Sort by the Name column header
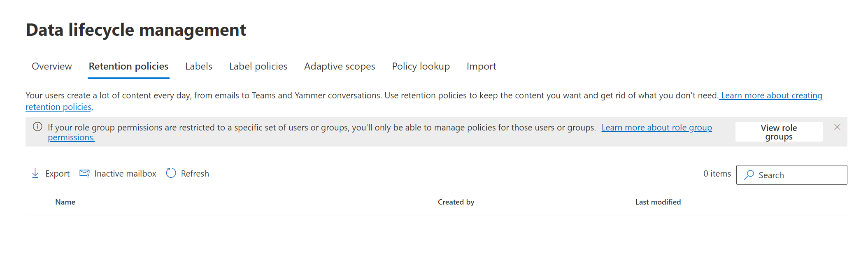Viewport: 868px width, 277px height. coord(65,202)
